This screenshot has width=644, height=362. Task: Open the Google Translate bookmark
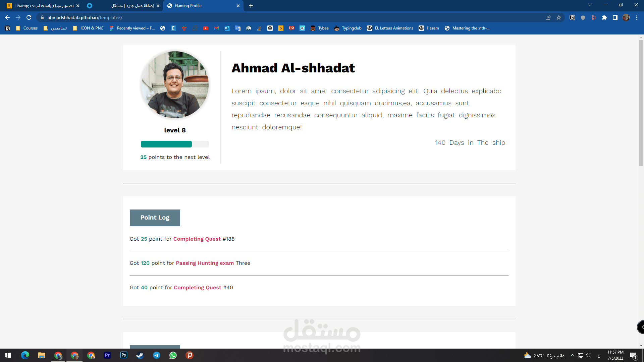(x=238, y=28)
